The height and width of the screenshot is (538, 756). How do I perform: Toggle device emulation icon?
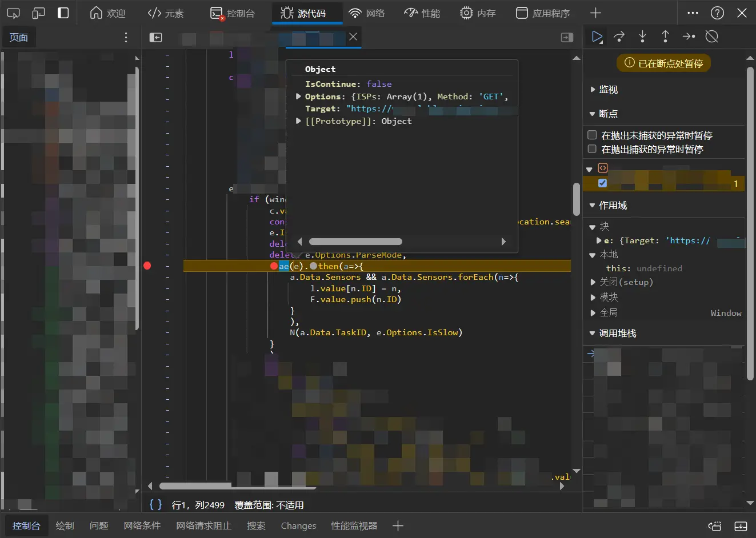[38, 13]
